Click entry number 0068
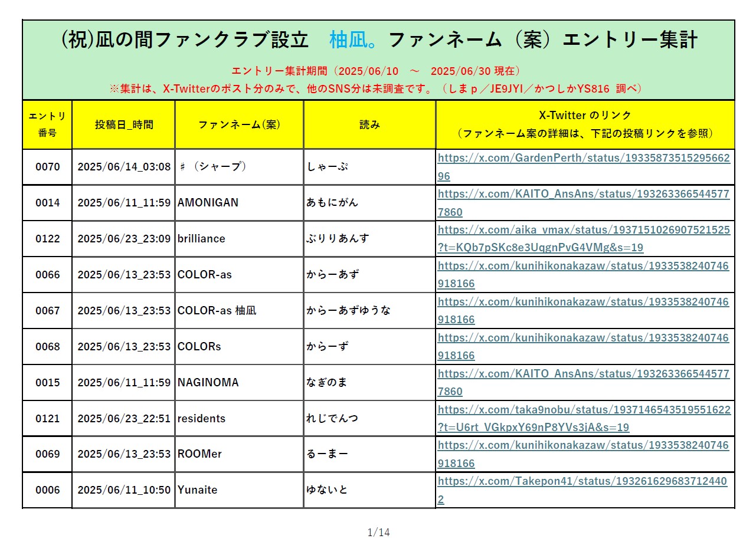756x542 pixels. (x=48, y=347)
